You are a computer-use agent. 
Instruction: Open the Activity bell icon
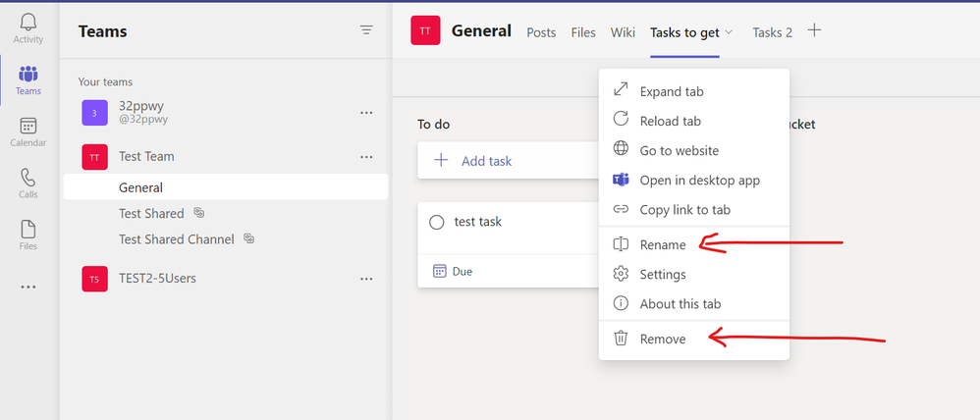click(27, 24)
